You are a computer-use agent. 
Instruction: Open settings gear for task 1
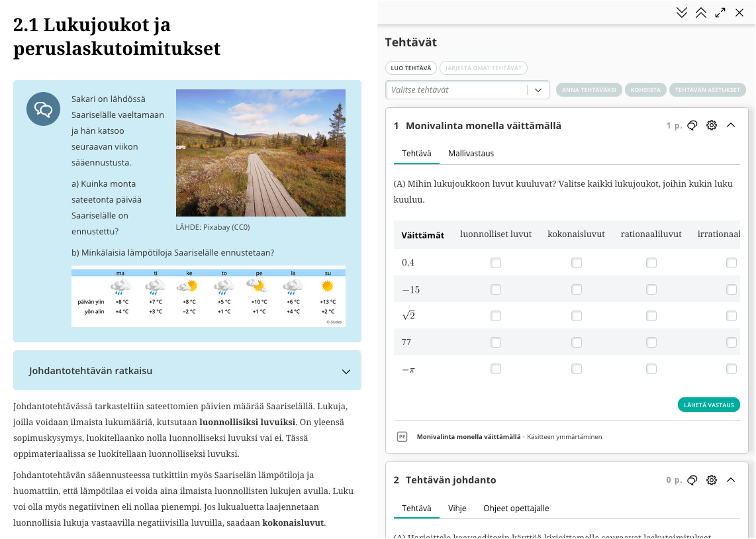pyautogui.click(x=712, y=125)
